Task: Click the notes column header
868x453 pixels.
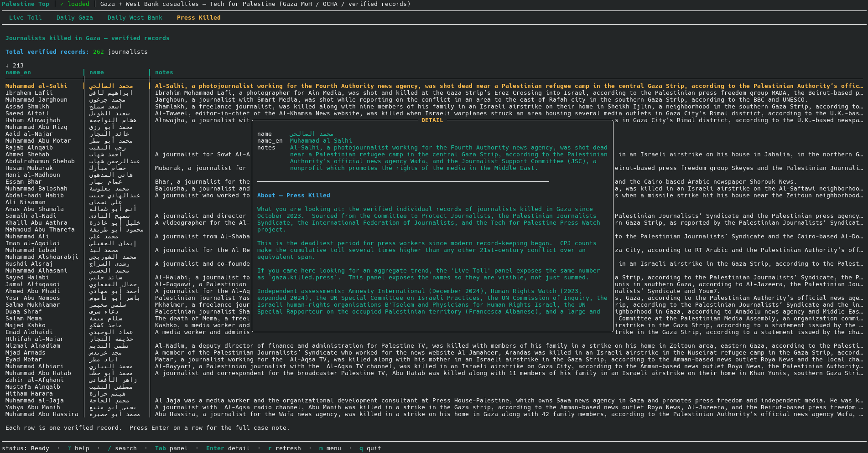Action: click(164, 72)
